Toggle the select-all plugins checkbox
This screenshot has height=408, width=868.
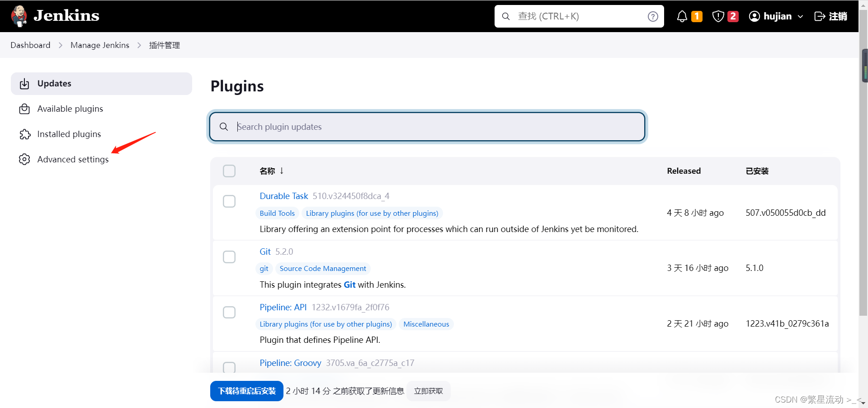(229, 171)
